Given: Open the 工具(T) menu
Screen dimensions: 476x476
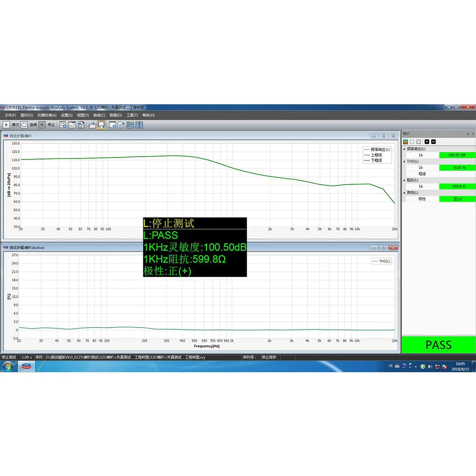Looking at the screenshot, I should (132, 115).
